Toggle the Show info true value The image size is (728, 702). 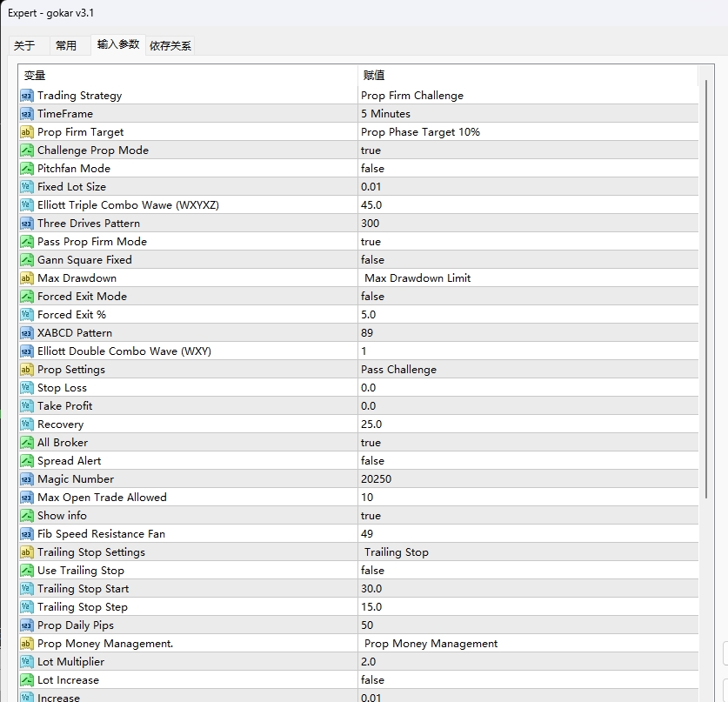[x=528, y=516]
